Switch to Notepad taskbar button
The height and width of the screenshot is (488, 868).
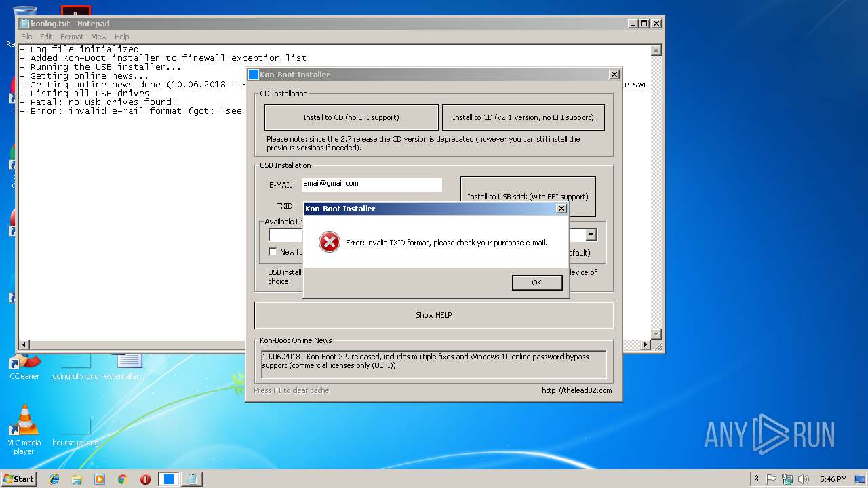pos(191,479)
